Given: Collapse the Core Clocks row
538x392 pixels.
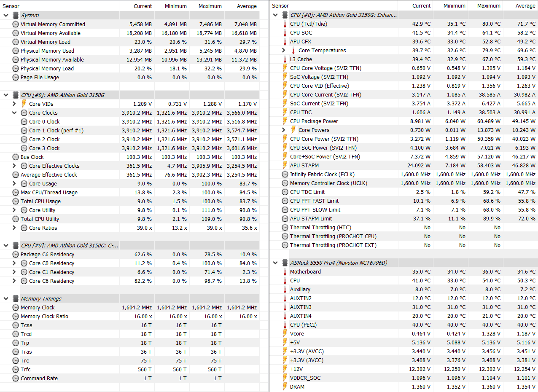Looking at the screenshot, I should [14, 113].
